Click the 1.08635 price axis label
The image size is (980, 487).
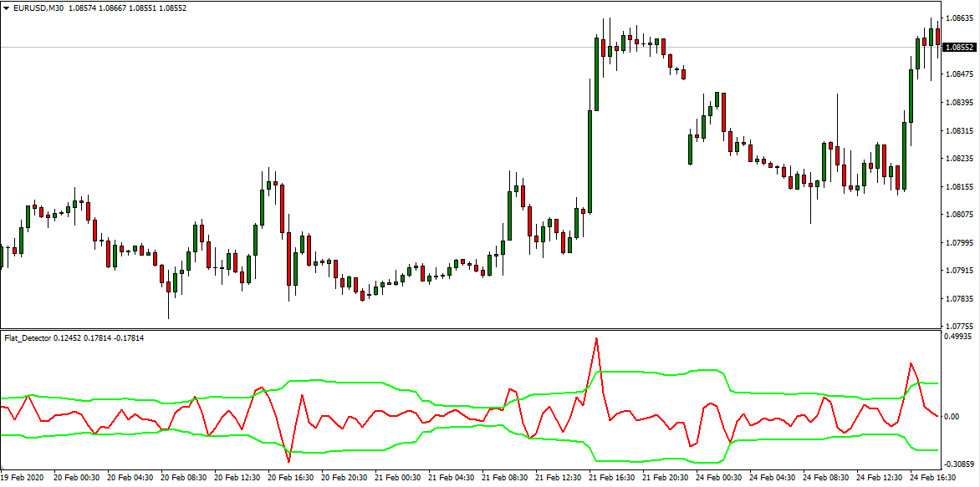(x=960, y=18)
